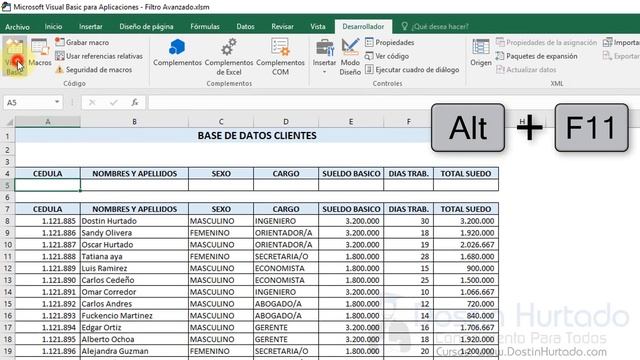Select column B header
640x360 pixels.
click(x=134, y=122)
